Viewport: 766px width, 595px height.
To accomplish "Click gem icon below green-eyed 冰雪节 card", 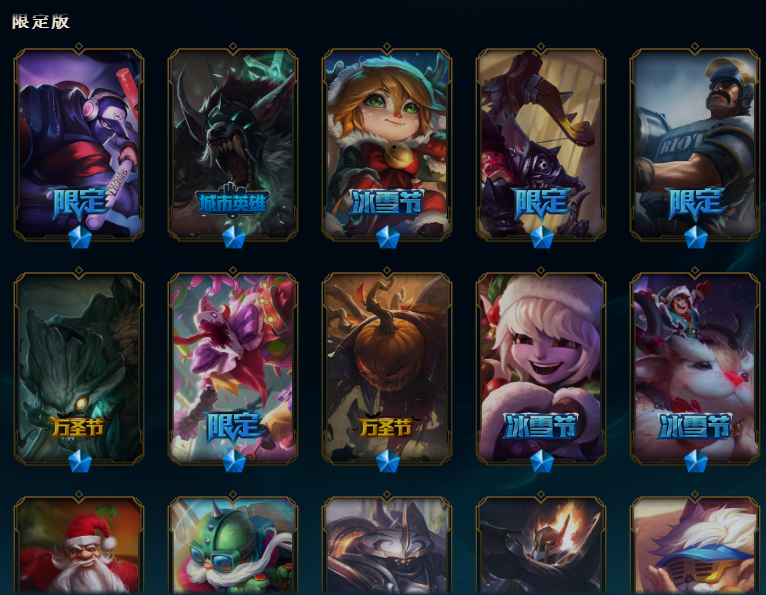I will pyautogui.click(x=387, y=237).
